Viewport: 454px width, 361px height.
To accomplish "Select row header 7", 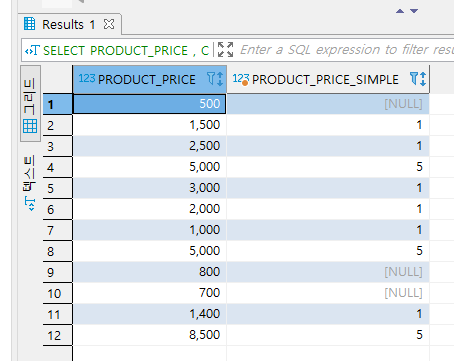I will click(x=58, y=230).
